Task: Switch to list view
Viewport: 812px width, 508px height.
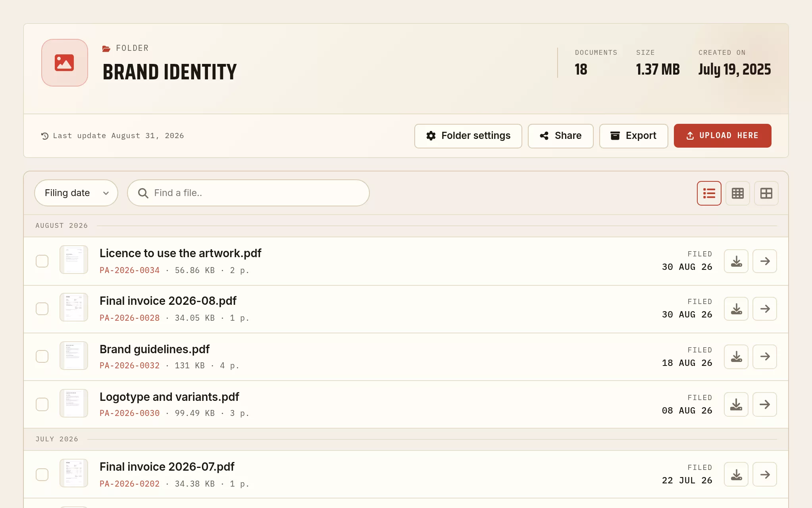Action: [709, 193]
